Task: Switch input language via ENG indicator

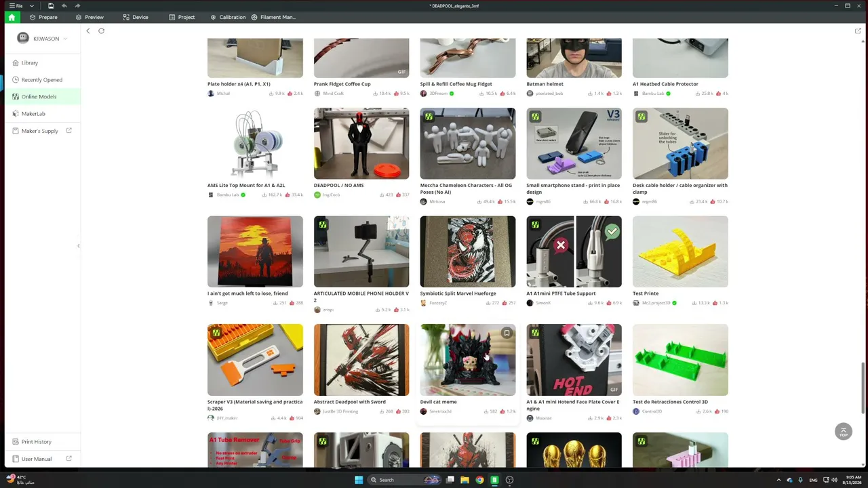Action: [x=813, y=480]
